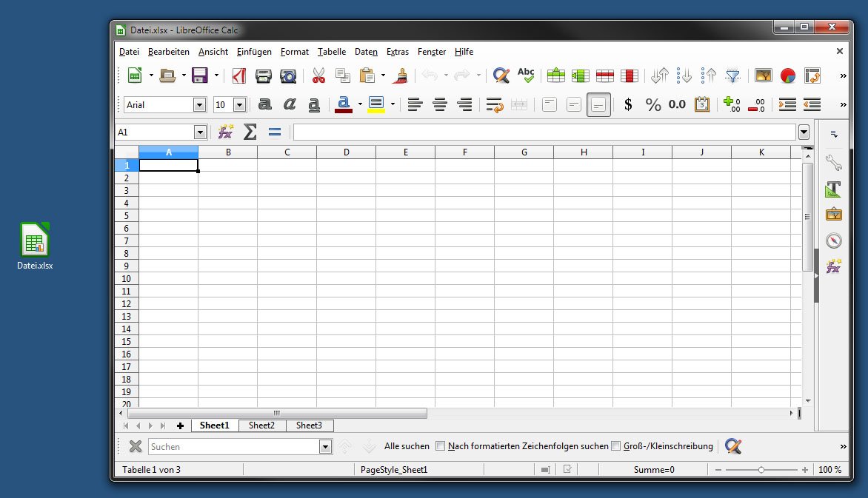Toggle bold text formatting
The width and height of the screenshot is (868, 498).
(264, 105)
